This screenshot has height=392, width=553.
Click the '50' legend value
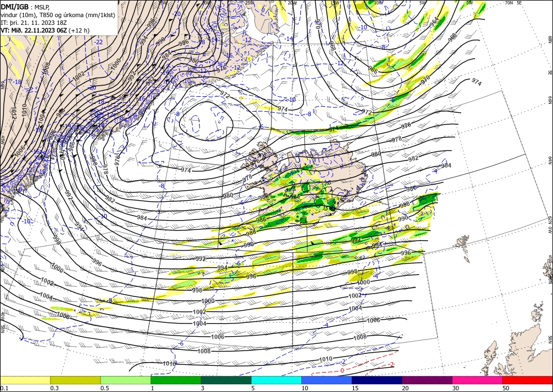506,388
